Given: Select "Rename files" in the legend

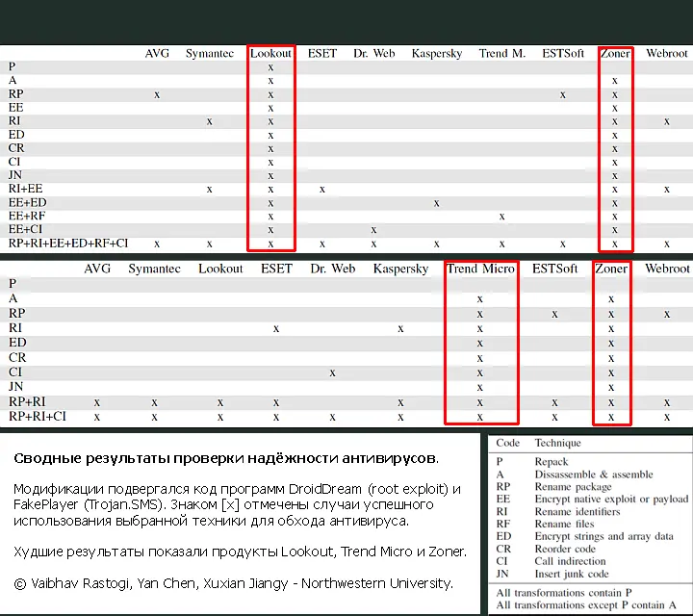Looking at the screenshot, I should click(564, 524).
